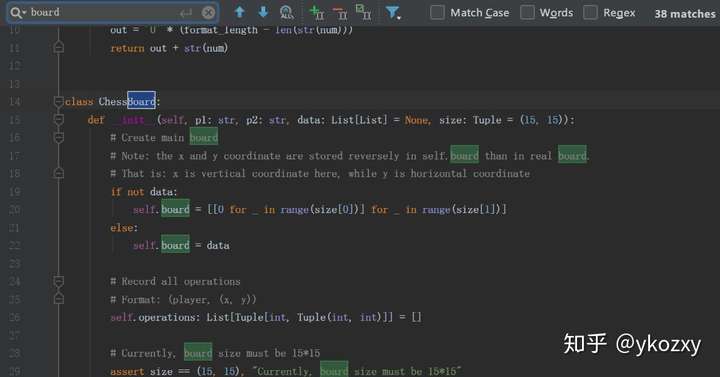The height and width of the screenshot is (377, 720).
Task: Collapse the 'def __init__' fold marker
Action: 59,119
